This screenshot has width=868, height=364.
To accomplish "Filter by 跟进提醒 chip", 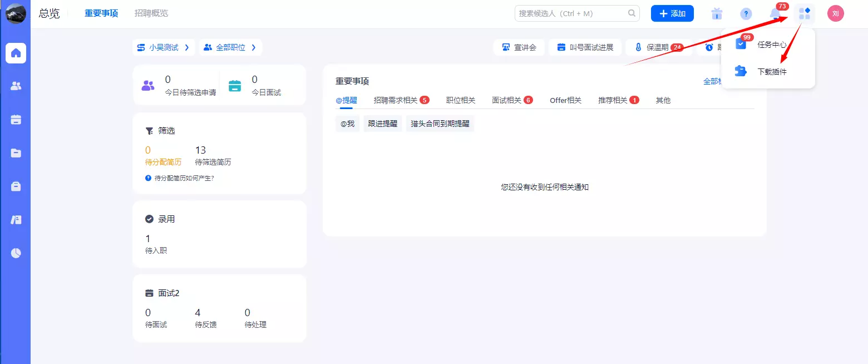I will (x=383, y=124).
